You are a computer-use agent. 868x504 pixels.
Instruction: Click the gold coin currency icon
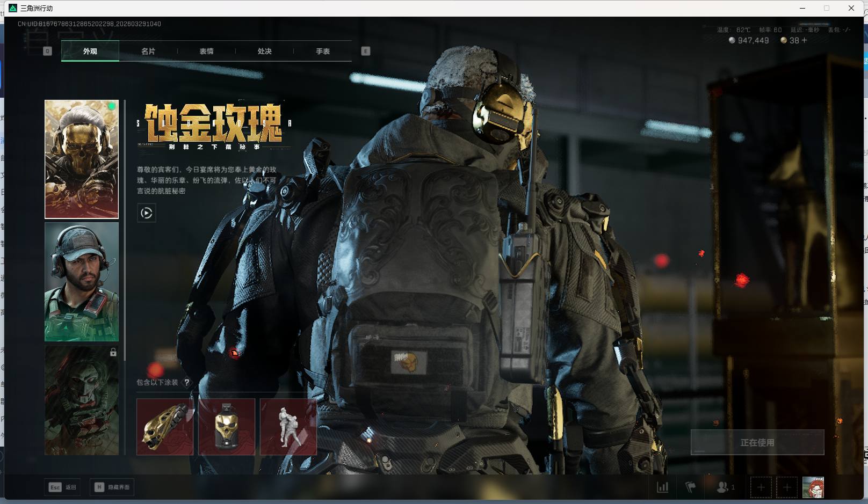pos(784,40)
